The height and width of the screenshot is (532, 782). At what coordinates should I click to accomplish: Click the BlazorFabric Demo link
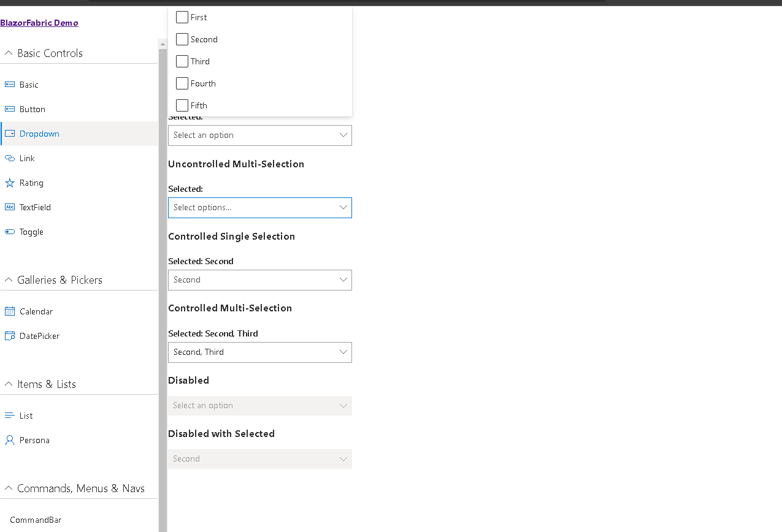[39, 23]
